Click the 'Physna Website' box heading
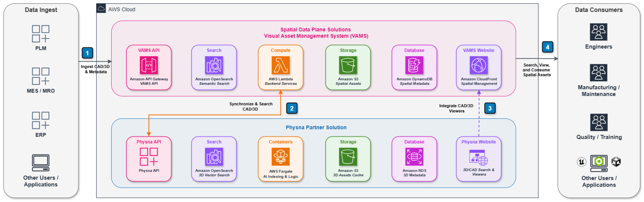 point(478,142)
